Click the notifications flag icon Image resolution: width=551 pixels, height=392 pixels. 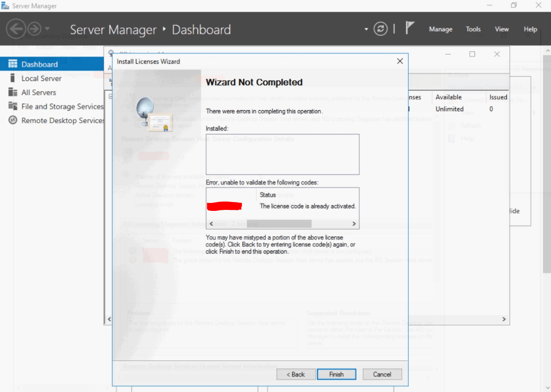coord(410,28)
